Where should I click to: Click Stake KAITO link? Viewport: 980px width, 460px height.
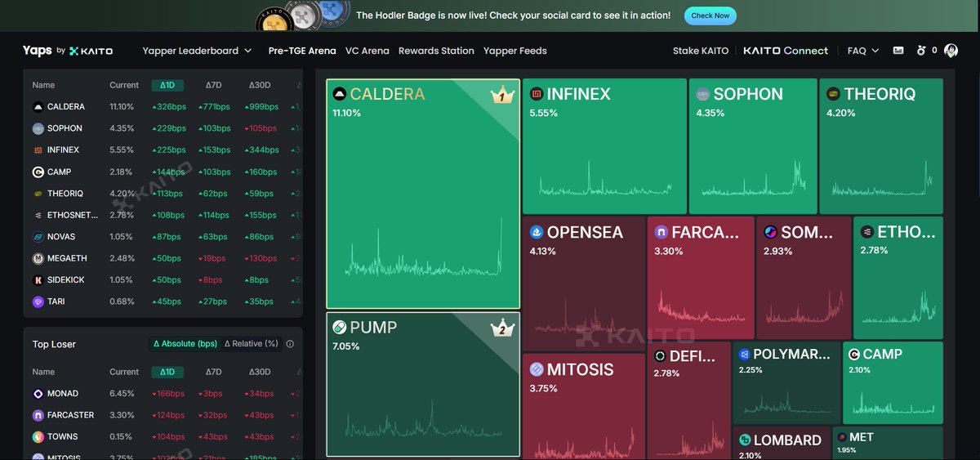701,51
